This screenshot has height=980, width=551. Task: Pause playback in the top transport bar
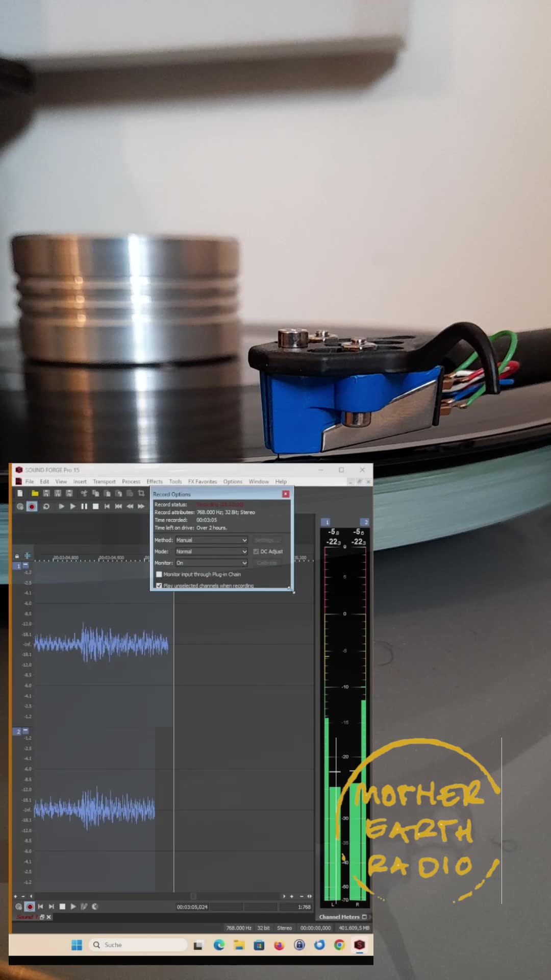click(84, 506)
